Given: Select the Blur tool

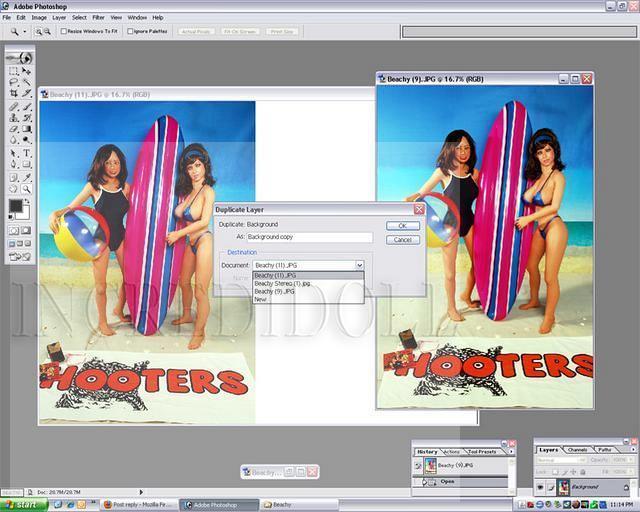Looking at the screenshot, I should click(13, 140).
